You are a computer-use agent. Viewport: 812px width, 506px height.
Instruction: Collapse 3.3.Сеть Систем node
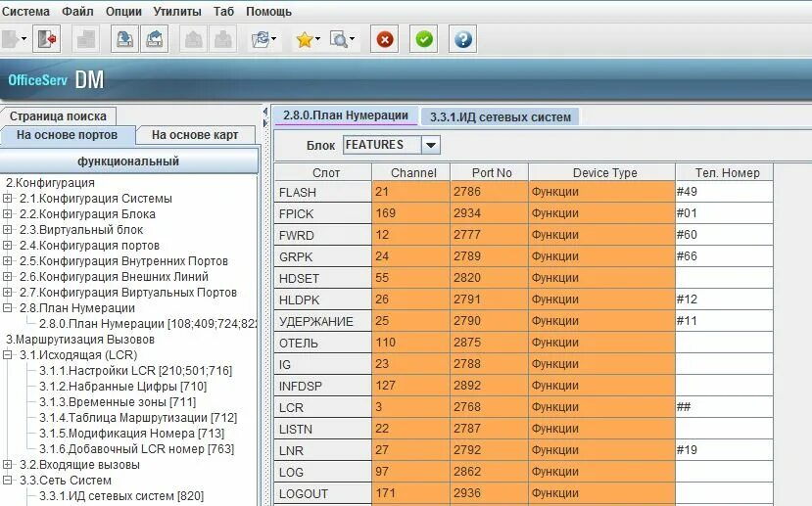(x=7, y=481)
